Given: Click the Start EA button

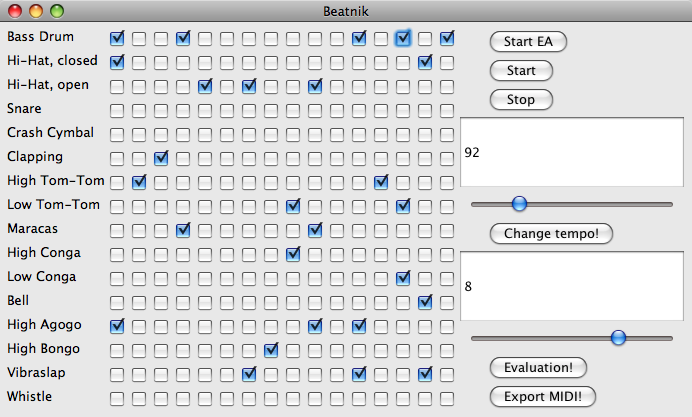Looking at the screenshot, I should 528,41.
